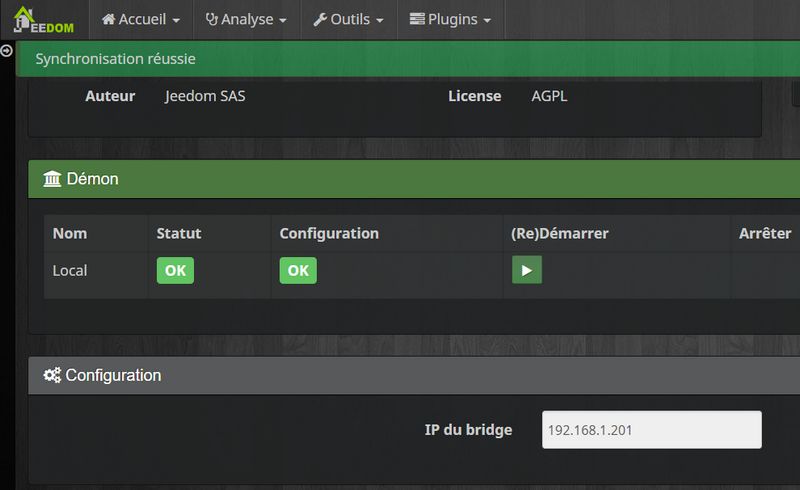Click the circled arrow icon at left edge
This screenshot has height=490, width=800.
(x=7, y=50)
